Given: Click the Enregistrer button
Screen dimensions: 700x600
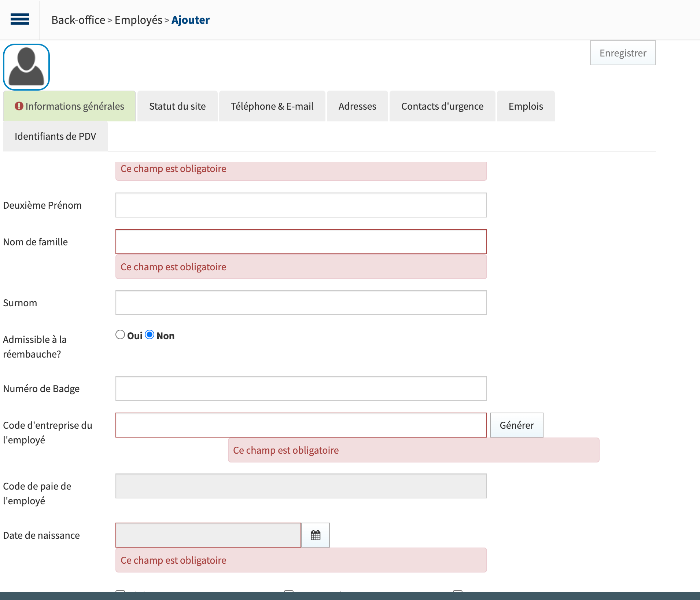Looking at the screenshot, I should [x=622, y=53].
